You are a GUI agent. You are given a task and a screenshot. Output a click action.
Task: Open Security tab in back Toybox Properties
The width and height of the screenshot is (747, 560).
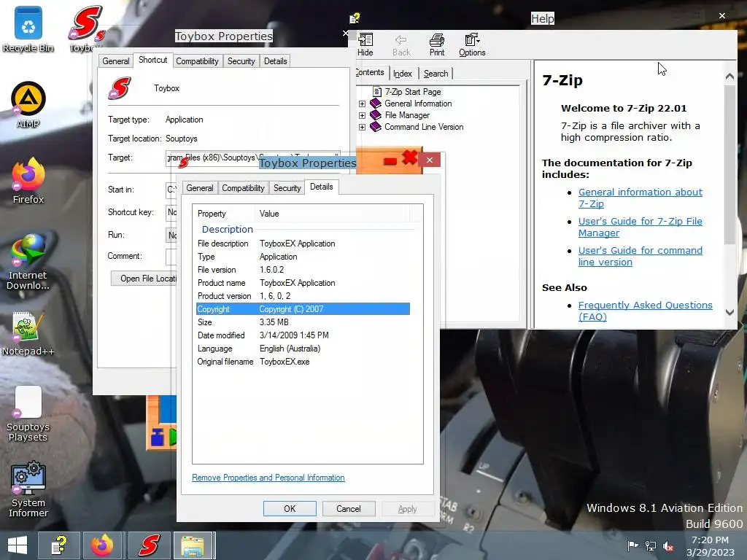tap(241, 61)
